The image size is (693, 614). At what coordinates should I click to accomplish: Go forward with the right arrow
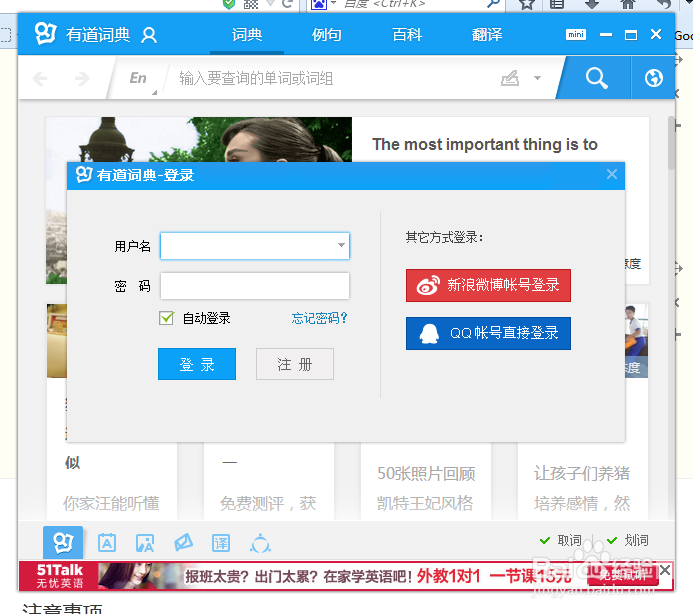pyautogui.click(x=82, y=79)
